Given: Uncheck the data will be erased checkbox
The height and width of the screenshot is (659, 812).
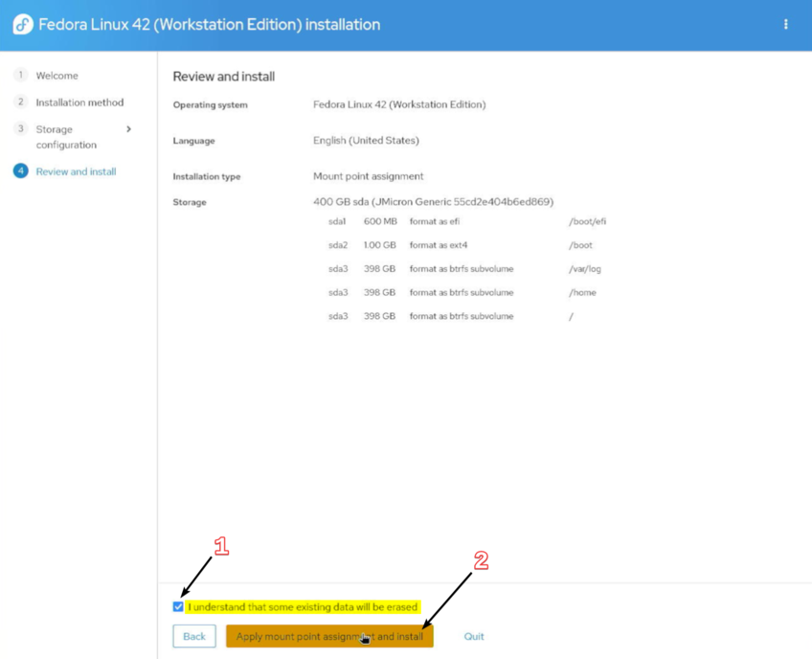Looking at the screenshot, I should click(x=178, y=606).
